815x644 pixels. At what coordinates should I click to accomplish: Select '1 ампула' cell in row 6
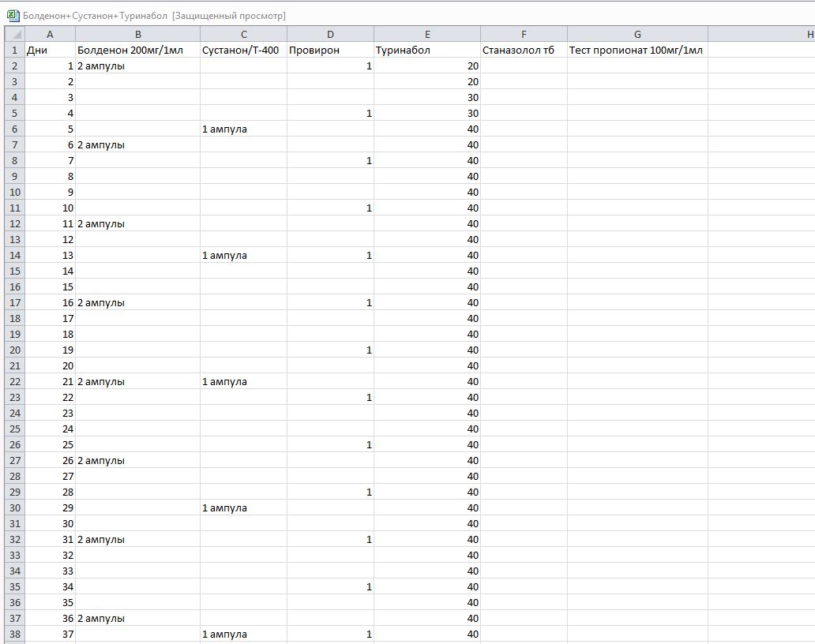click(x=243, y=129)
